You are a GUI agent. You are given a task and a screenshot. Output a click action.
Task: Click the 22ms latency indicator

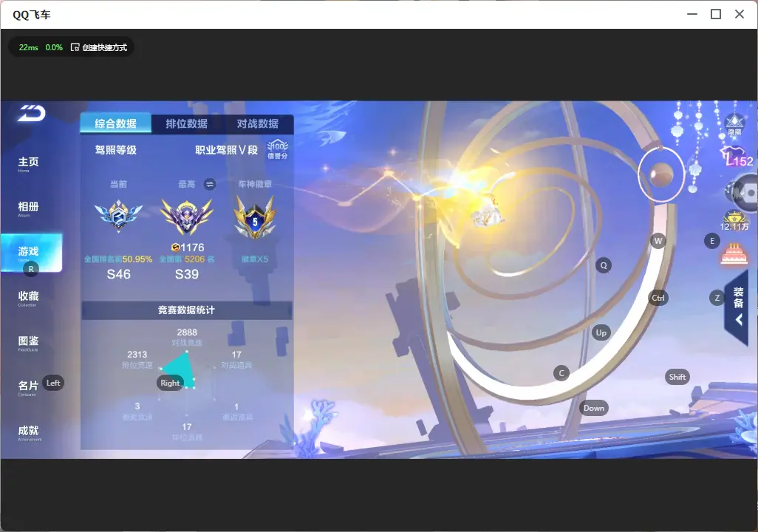(29, 47)
